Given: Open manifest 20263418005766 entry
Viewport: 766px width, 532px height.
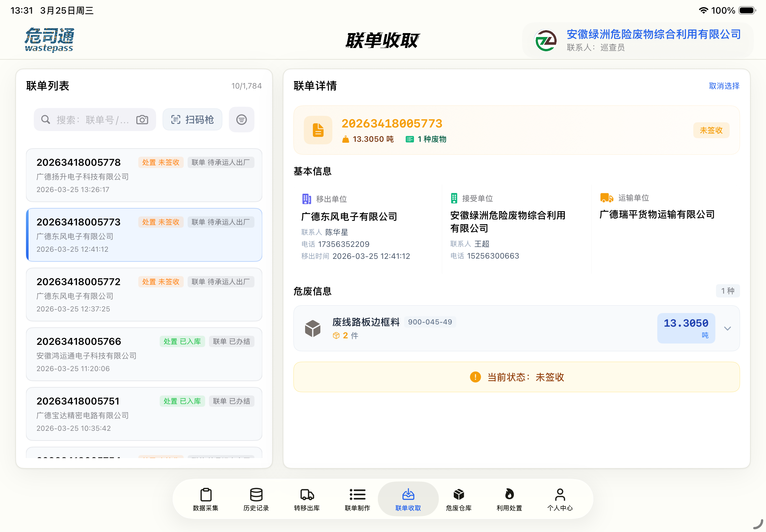Looking at the screenshot, I should pyautogui.click(x=144, y=354).
